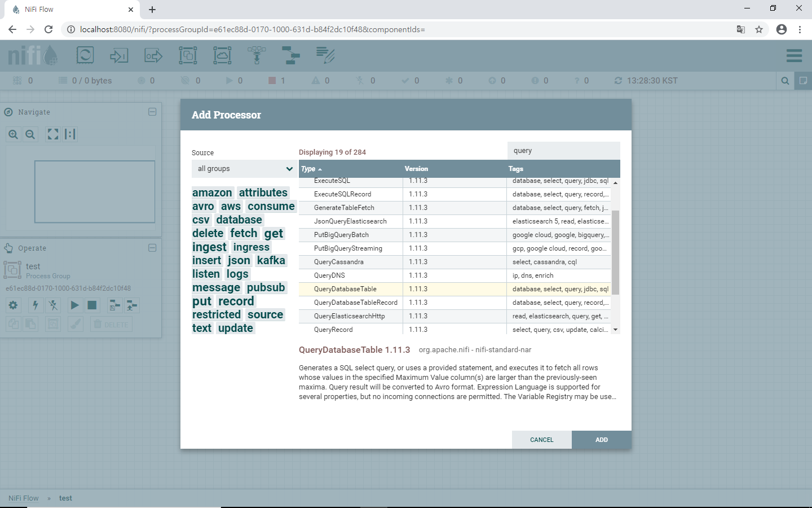Viewport: 812px width, 508px height.
Task: Select the Remote Process Group toolbar icon
Action: coord(222,55)
